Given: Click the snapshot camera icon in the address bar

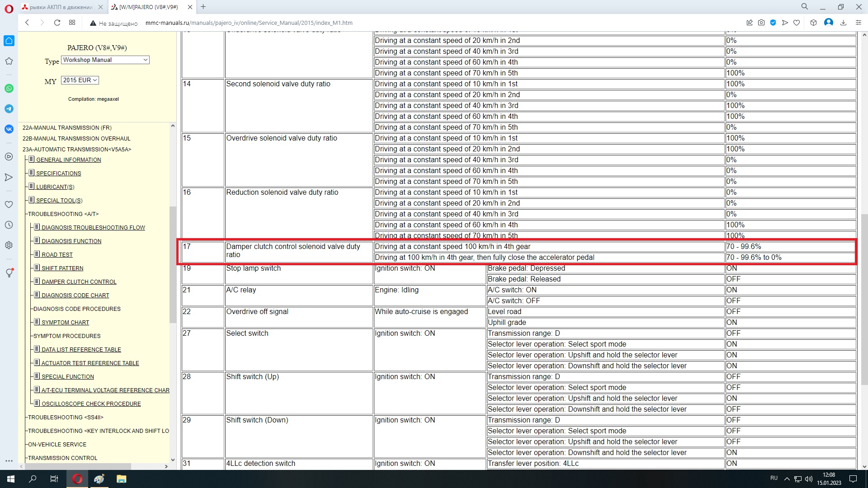Looking at the screenshot, I should coord(761,23).
